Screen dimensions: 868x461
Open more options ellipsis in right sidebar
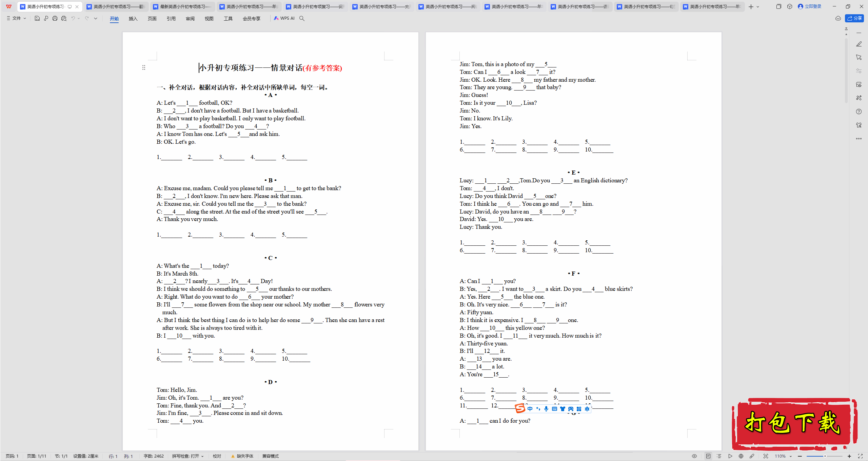859,139
